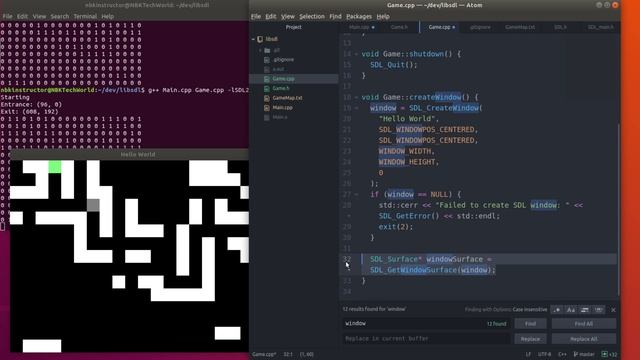Open the Search menu in the terminal window
This screenshot has width=640, height=360.
(60, 16)
